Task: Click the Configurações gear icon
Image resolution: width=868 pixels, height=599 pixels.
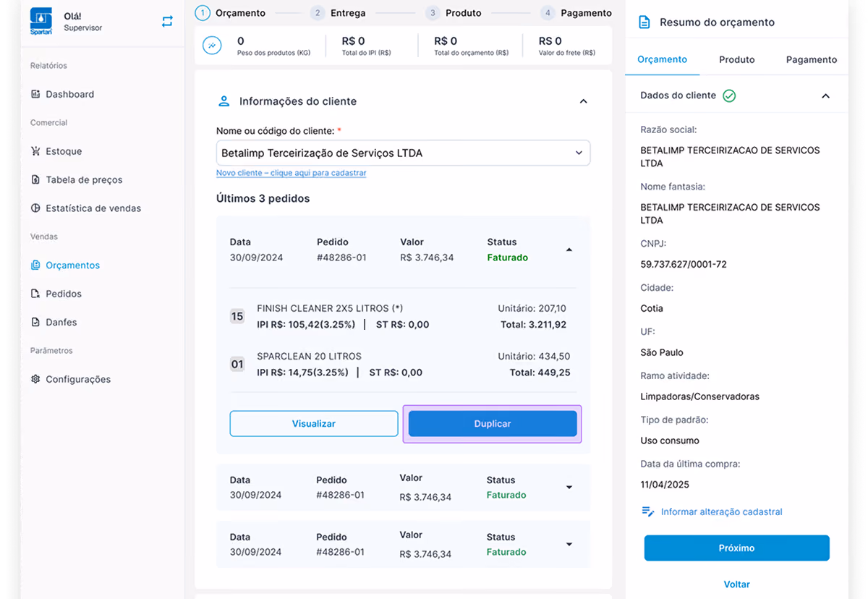Action: (35, 379)
